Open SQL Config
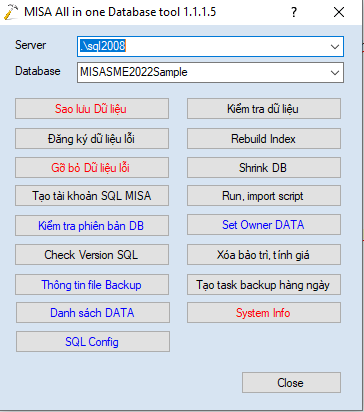The height and width of the screenshot is (412, 364). pyautogui.click(x=93, y=341)
